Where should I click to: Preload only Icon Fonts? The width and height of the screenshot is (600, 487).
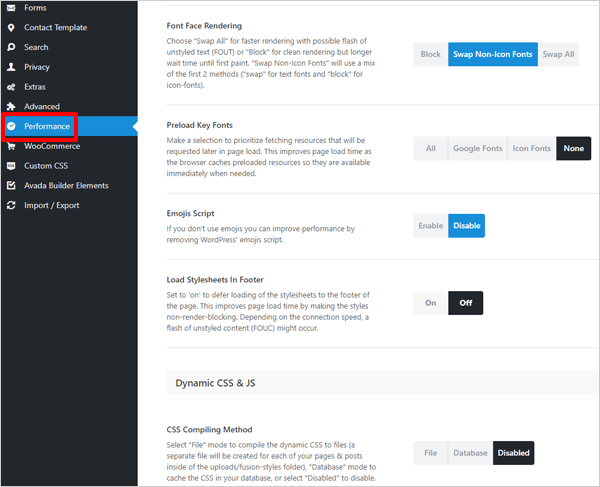pos(532,148)
